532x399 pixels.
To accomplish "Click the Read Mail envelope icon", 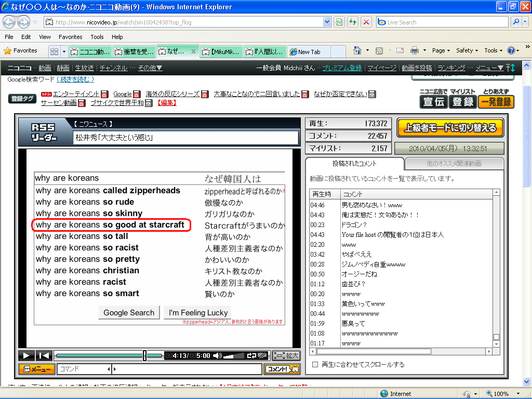I will (x=400, y=50).
